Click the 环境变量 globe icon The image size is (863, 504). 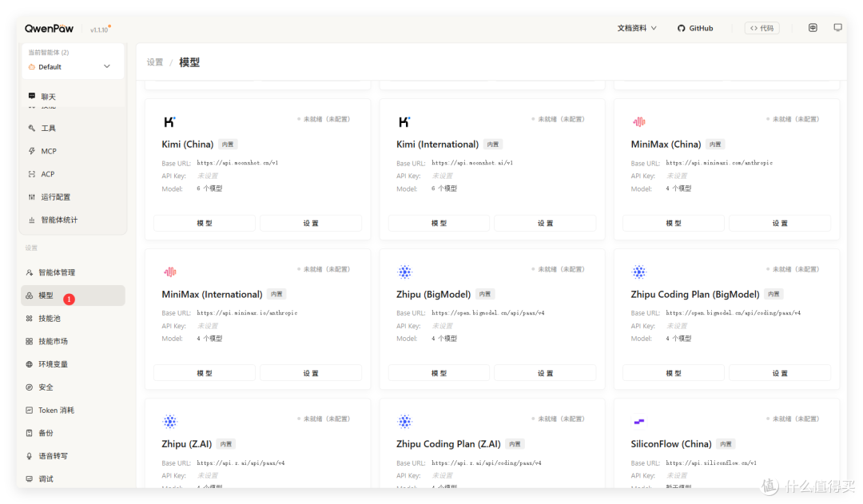click(30, 364)
